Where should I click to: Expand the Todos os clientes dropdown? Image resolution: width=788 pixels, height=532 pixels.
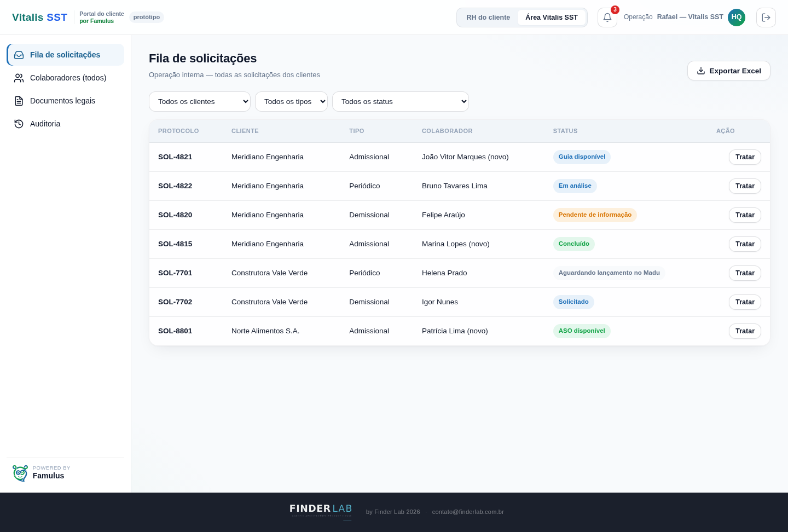pos(200,102)
